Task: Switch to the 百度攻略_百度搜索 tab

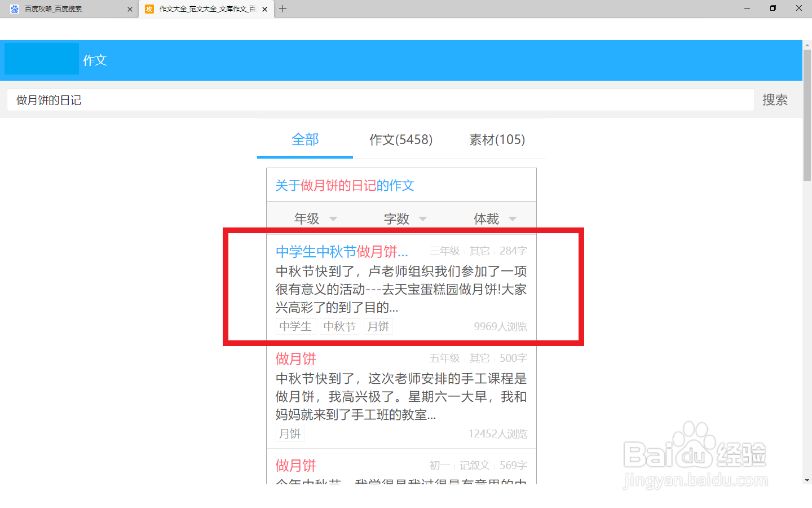Action: (70, 9)
